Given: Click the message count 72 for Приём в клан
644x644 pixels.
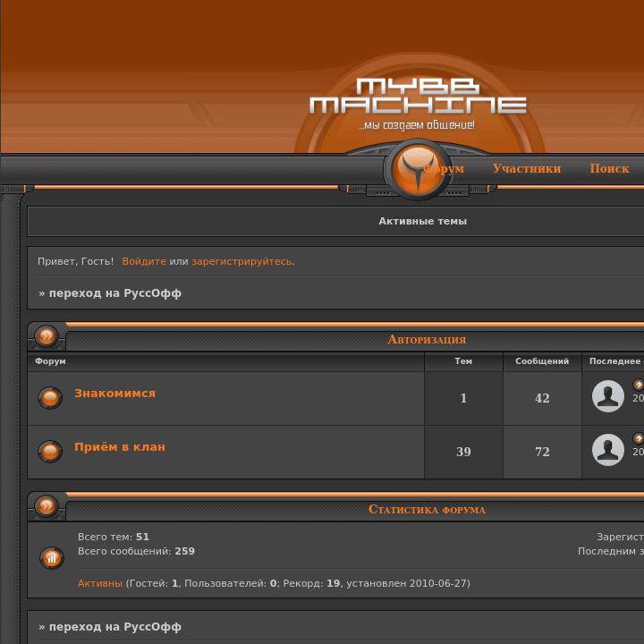Looking at the screenshot, I should (542, 452).
